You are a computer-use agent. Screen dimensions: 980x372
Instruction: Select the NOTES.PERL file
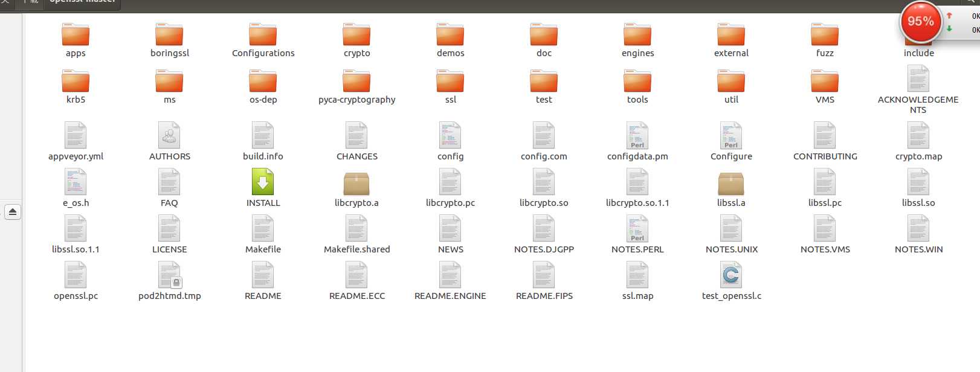pyautogui.click(x=637, y=228)
